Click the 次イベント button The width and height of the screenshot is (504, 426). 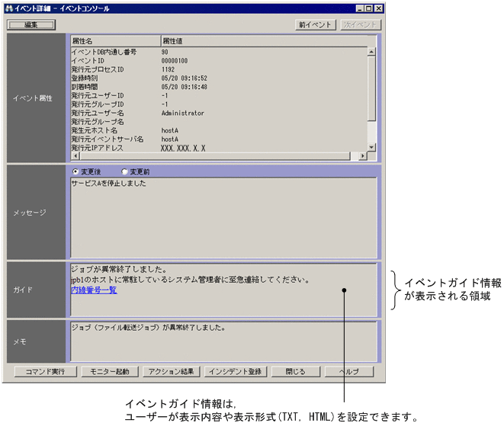pos(361,24)
